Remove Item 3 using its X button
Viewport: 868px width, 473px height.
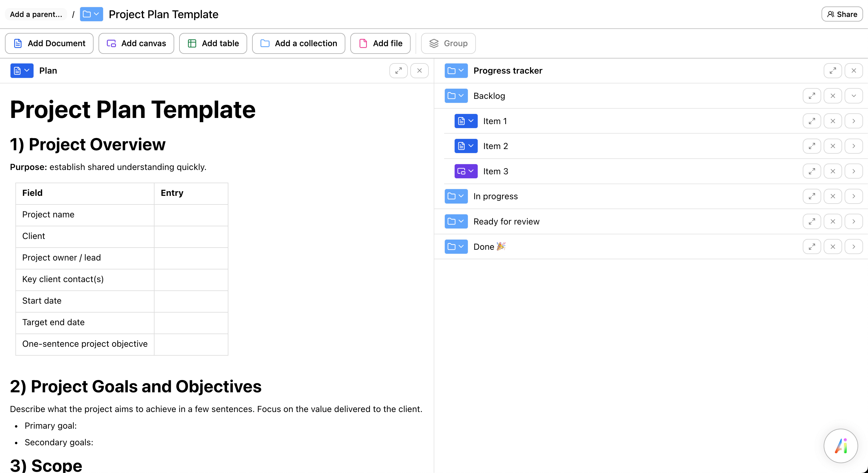tap(833, 171)
